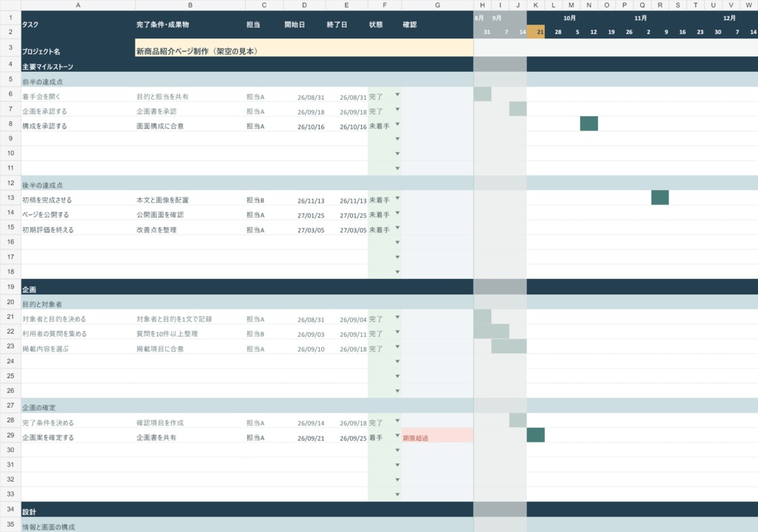Image resolution: width=758 pixels, height=532 pixels.
Task: Select the 完了条件・成果物 heading cell
Action: (190, 24)
